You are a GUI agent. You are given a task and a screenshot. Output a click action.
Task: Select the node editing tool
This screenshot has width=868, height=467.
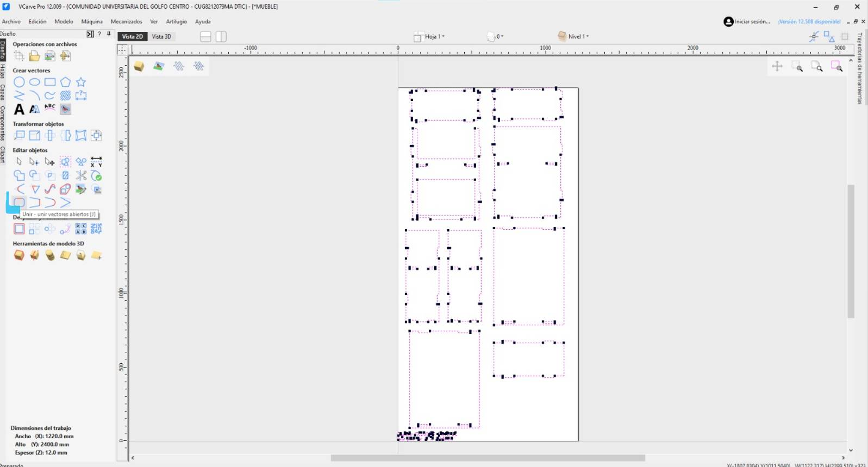click(x=34, y=161)
